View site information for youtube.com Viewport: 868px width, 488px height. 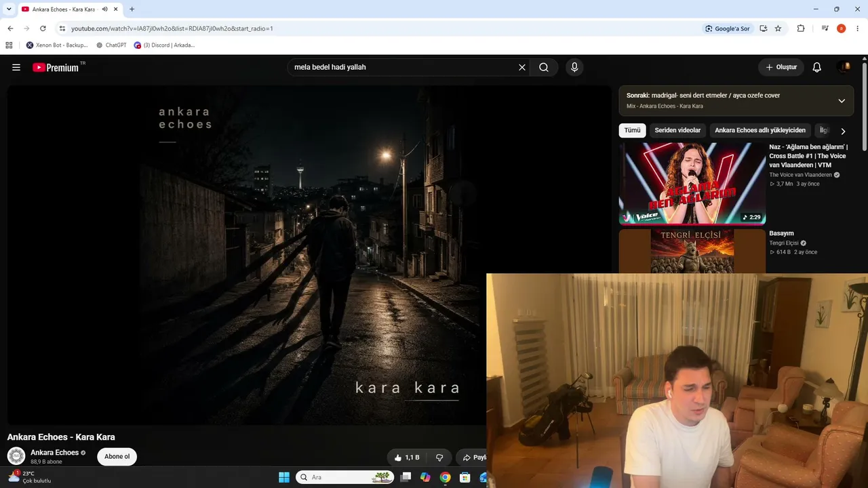tap(62, 28)
